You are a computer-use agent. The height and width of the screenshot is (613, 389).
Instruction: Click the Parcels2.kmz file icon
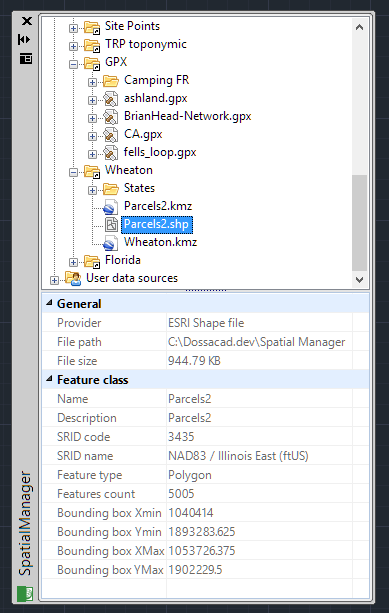tap(111, 207)
